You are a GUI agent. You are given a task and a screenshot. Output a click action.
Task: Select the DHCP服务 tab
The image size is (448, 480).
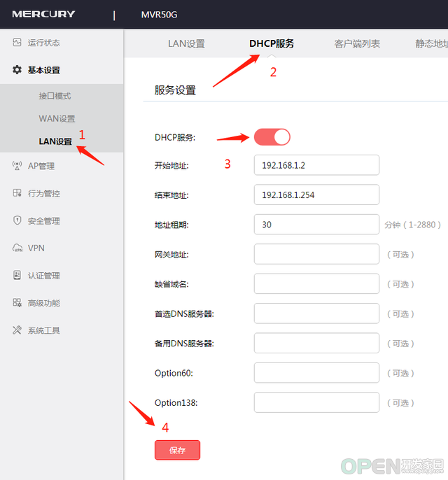point(272,43)
